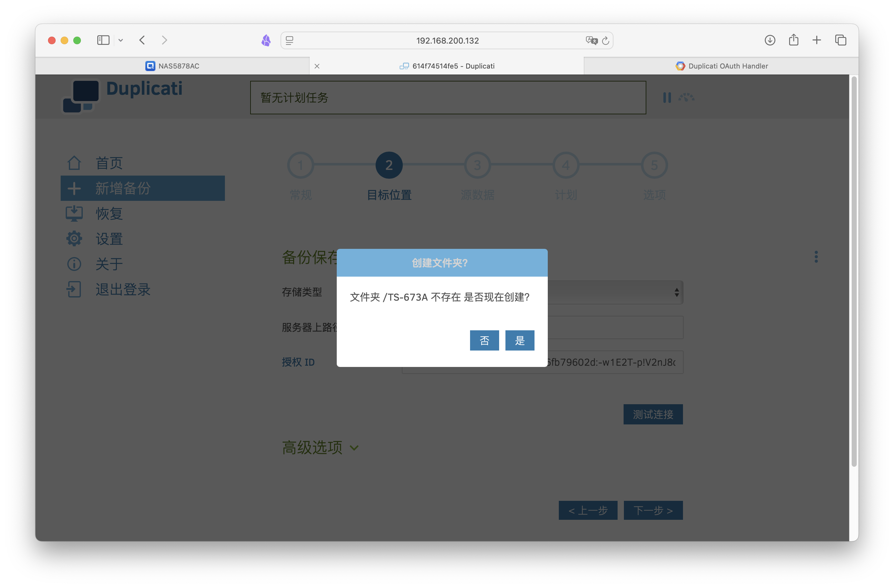
Task: Switch to the NAS5878AC tab
Action: point(172,66)
